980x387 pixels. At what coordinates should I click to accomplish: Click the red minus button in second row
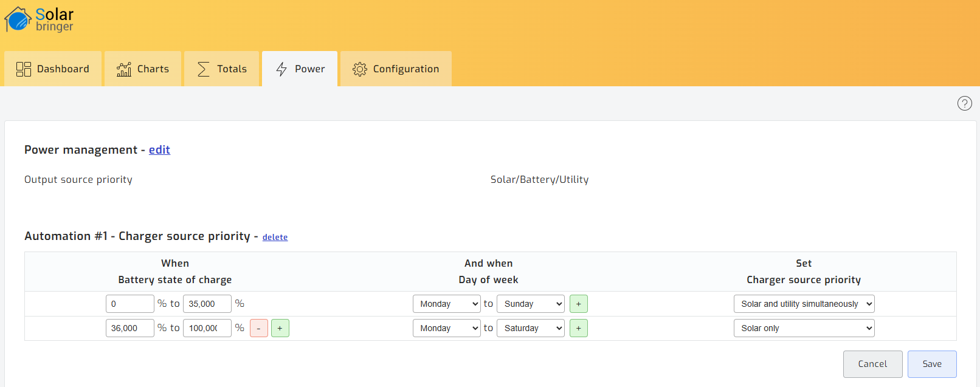[258, 328]
